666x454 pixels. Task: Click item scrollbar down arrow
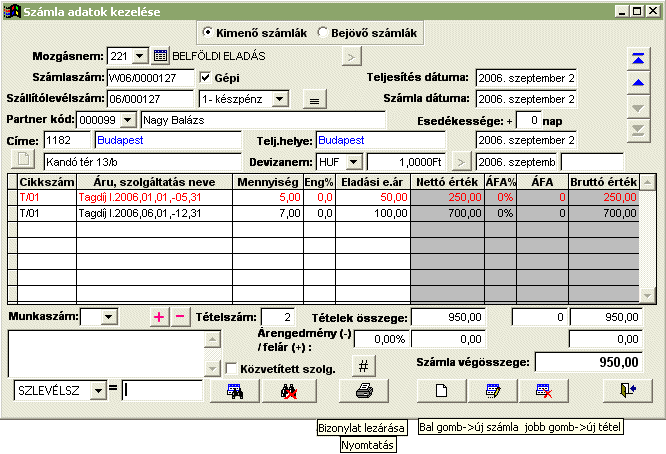[647, 295]
